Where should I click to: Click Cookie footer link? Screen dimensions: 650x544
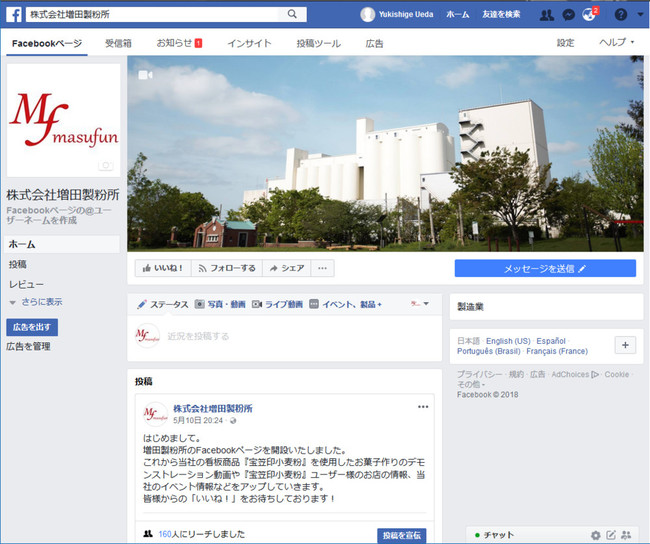point(616,374)
